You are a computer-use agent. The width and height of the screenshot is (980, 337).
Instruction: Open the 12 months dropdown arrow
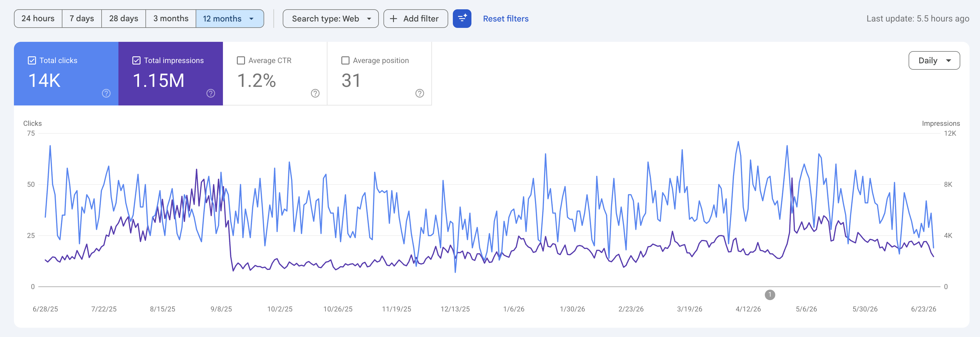tap(251, 19)
